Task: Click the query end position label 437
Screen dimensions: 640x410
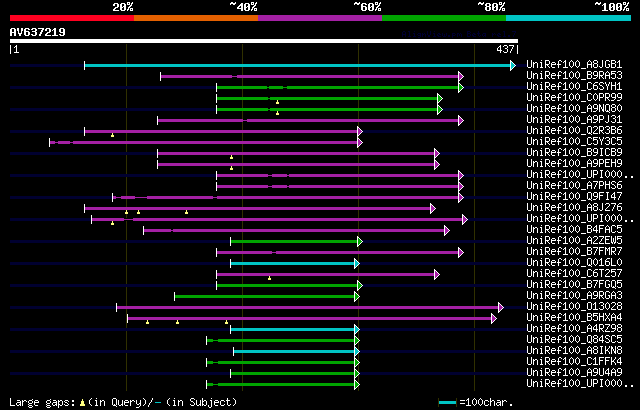Action: pyautogui.click(x=505, y=49)
